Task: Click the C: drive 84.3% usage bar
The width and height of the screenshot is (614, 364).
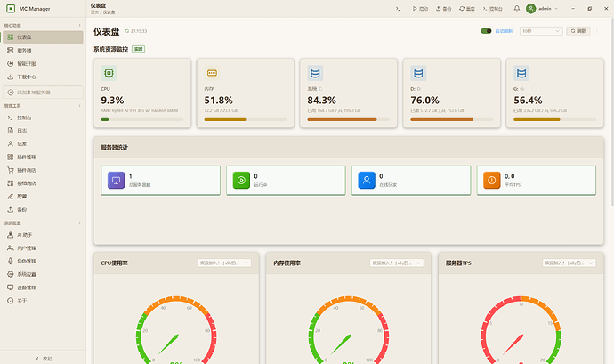Action: (x=349, y=119)
